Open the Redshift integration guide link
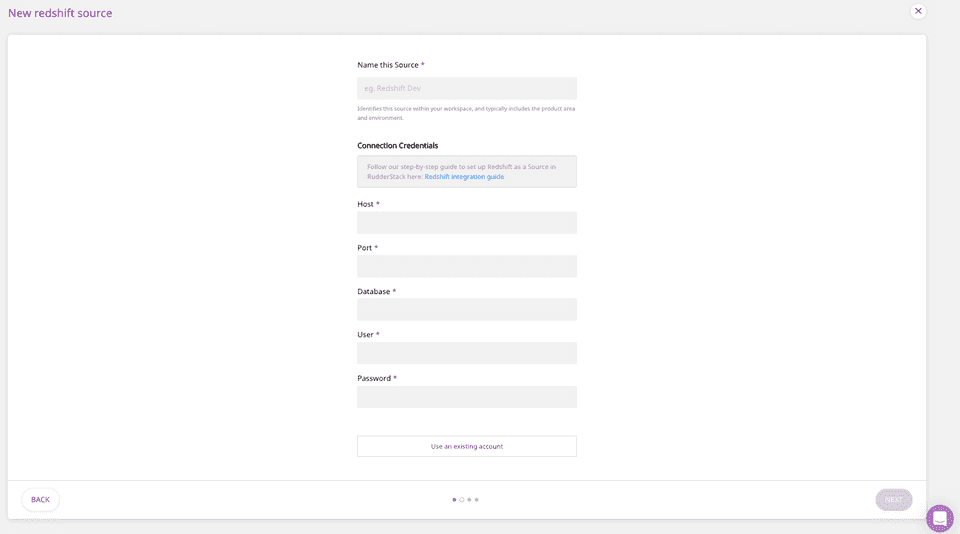960x534 pixels. tap(464, 177)
